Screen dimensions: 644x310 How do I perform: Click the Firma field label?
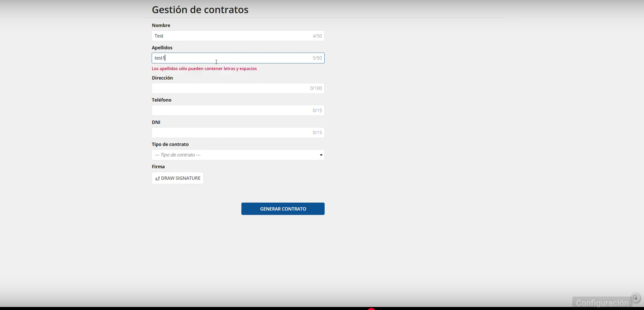click(158, 167)
